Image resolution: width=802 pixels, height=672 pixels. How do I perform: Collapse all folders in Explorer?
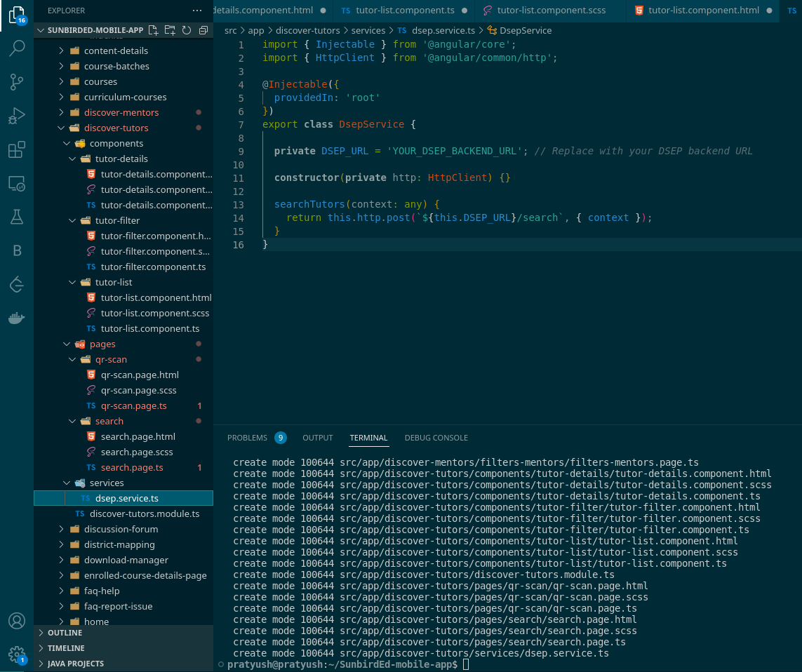coord(203,30)
